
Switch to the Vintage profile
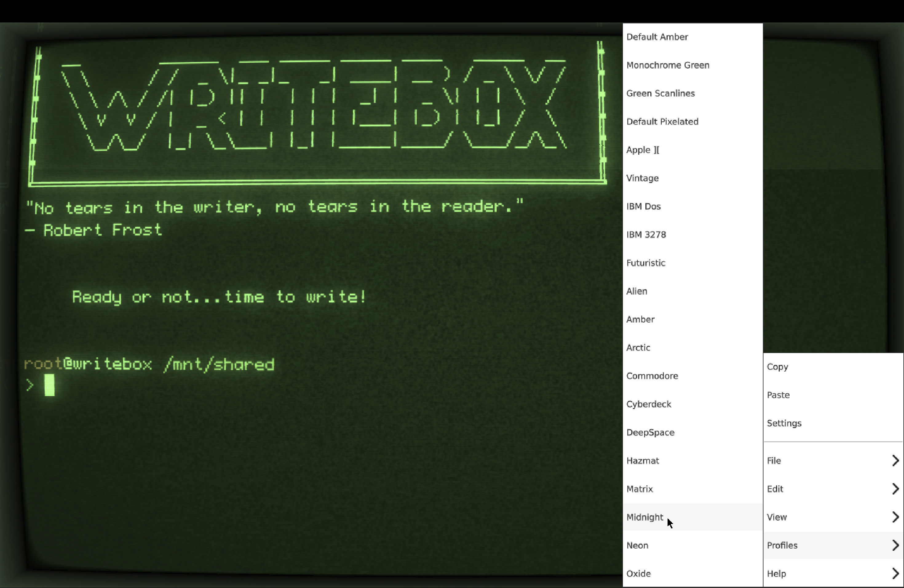click(x=692, y=178)
